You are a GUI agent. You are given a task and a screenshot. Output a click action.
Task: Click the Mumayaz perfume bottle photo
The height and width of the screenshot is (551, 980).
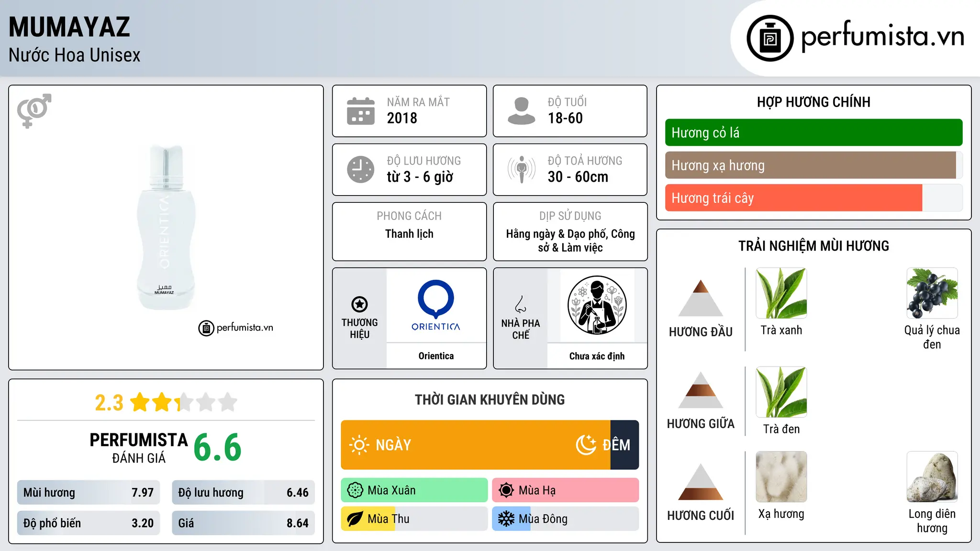click(166, 227)
